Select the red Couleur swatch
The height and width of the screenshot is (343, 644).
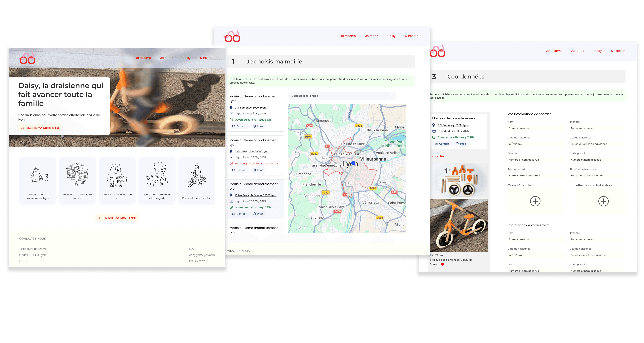coord(442,264)
